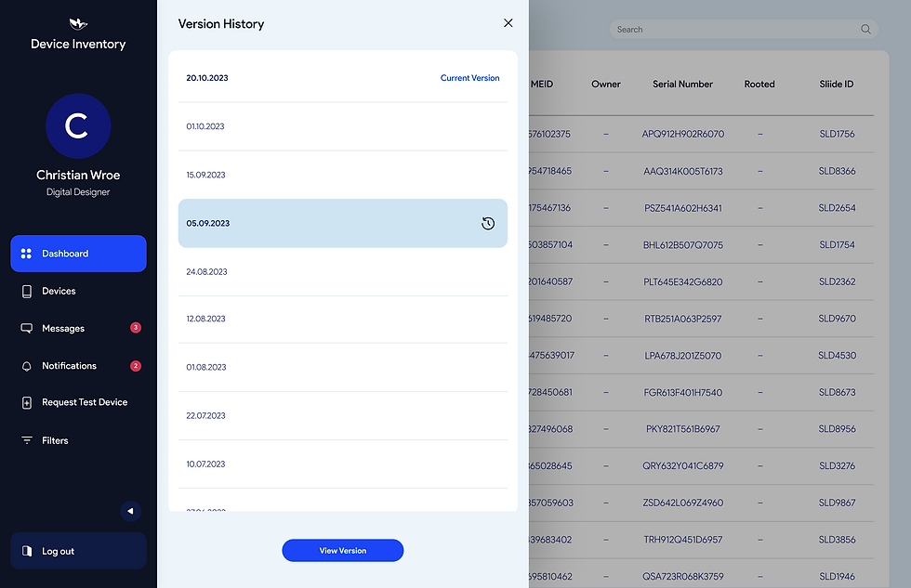The width and height of the screenshot is (911, 588).
Task: Click Sliide ID SLD2362
Action: 837,281
